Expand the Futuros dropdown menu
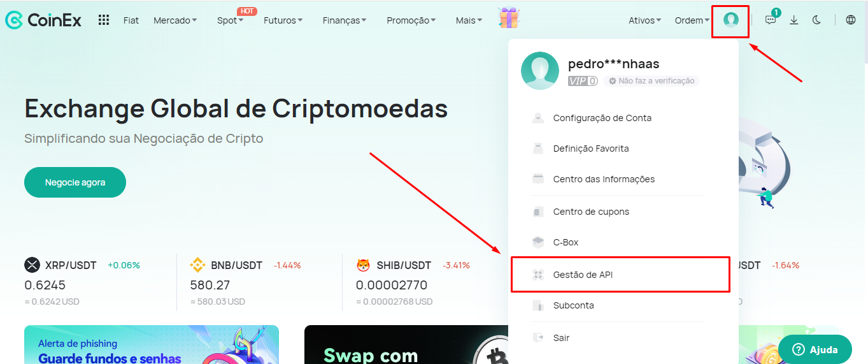 pyautogui.click(x=283, y=20)
